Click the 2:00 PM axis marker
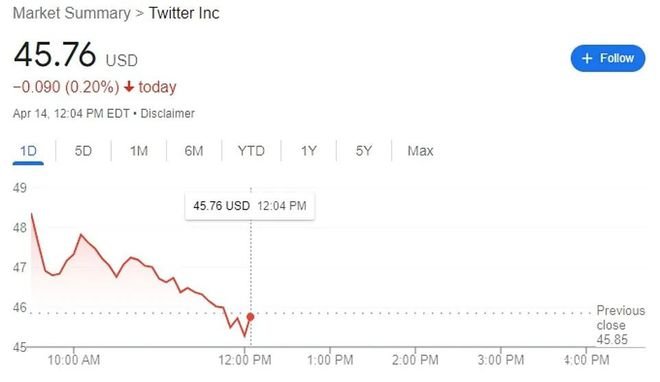The image size is (660, 382). pyautogui.click(x=415, y=360)
